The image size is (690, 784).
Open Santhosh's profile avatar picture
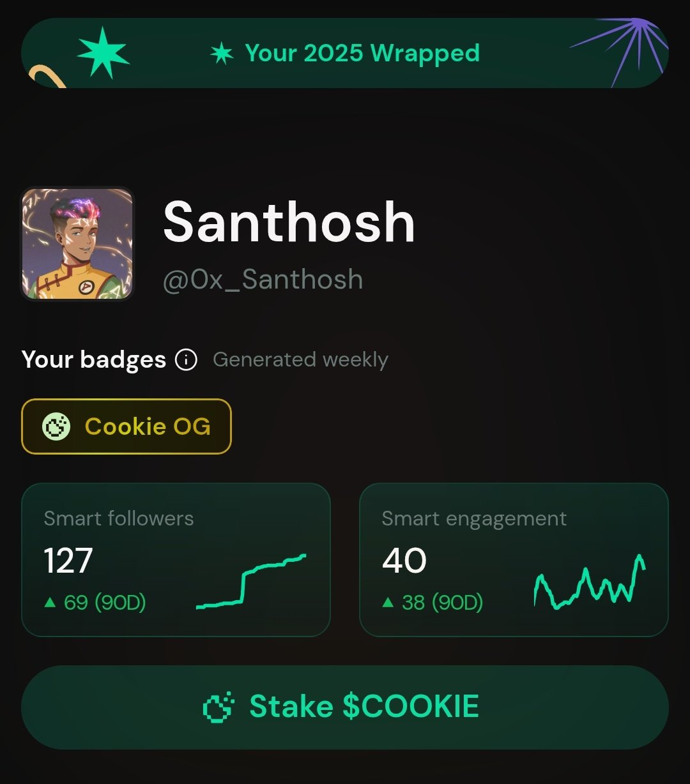pos(77,243)
